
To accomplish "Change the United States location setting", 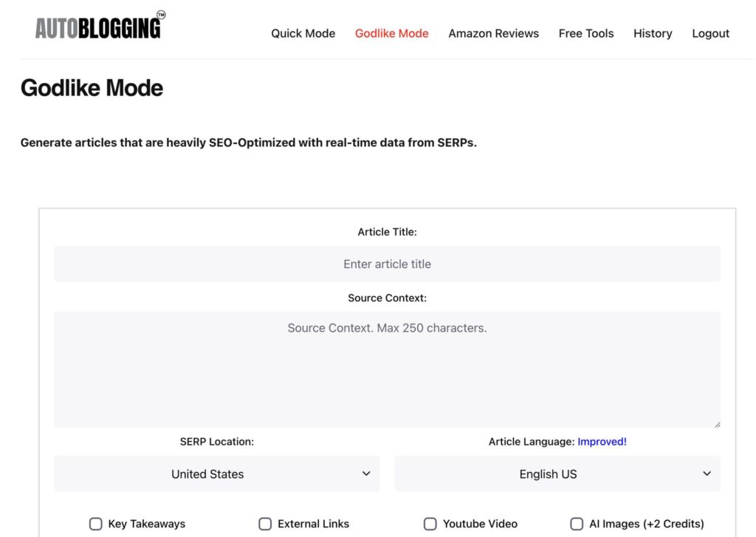I will (216, 473).
